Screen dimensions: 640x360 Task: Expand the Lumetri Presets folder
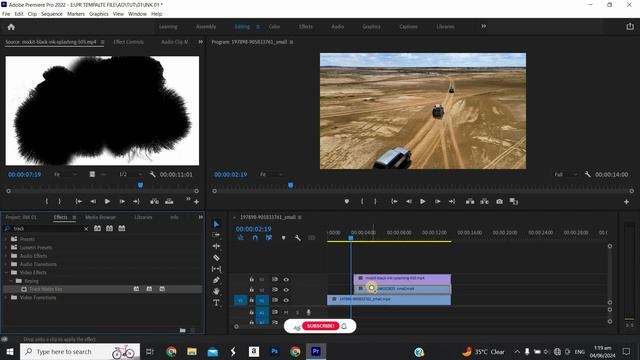coord(6,247)
